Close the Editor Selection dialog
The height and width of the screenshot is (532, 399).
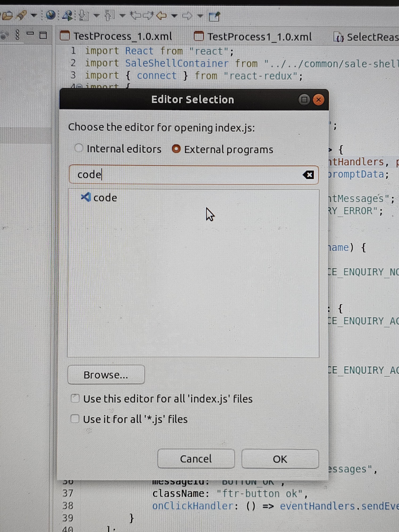[318, 100]
